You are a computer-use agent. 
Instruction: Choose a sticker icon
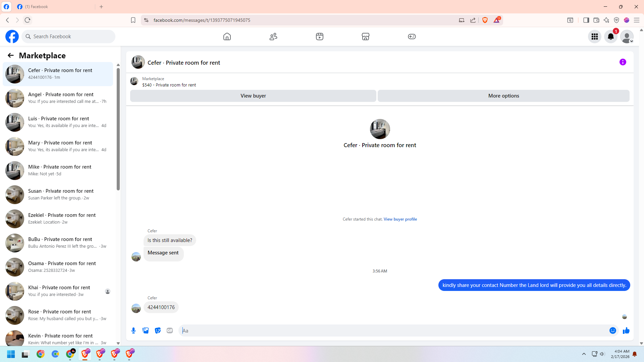(x=158, y=330)
